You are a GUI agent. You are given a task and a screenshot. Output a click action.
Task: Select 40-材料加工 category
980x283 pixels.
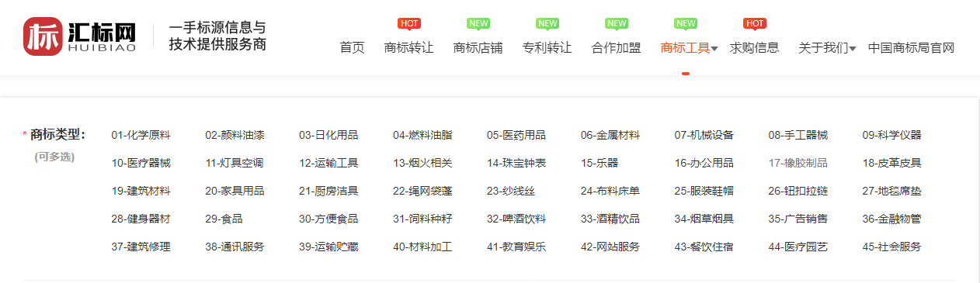[422, 247]
